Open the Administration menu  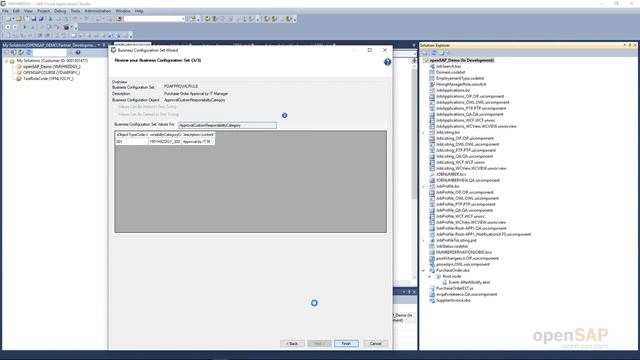click(98, 11)
